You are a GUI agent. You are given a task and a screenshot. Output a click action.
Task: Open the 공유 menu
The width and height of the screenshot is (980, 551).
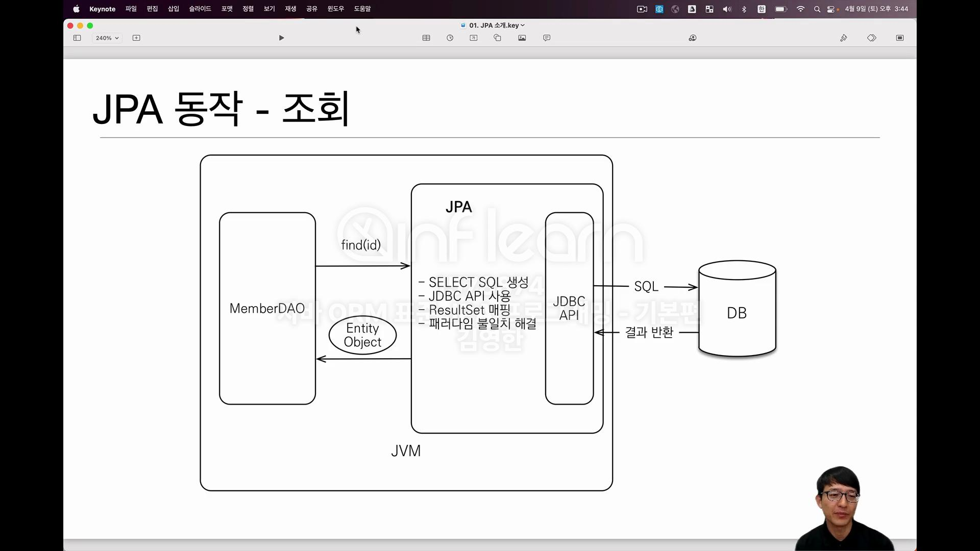click(x=311, y=9)
